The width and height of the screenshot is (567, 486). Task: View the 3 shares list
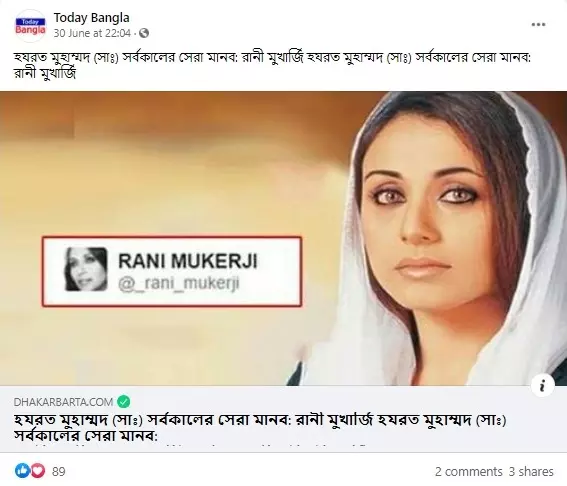[x=531, y=472]
